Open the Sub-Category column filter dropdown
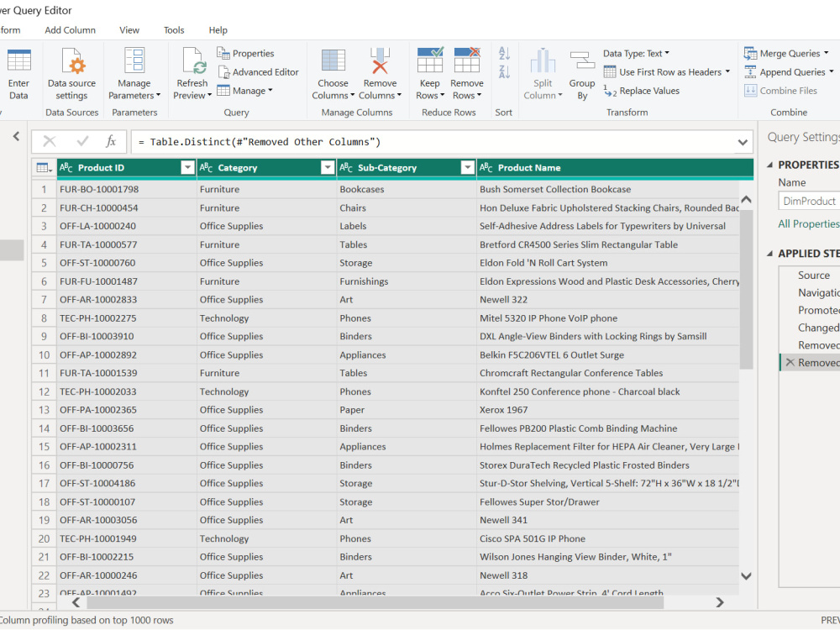 pos(468,168)
